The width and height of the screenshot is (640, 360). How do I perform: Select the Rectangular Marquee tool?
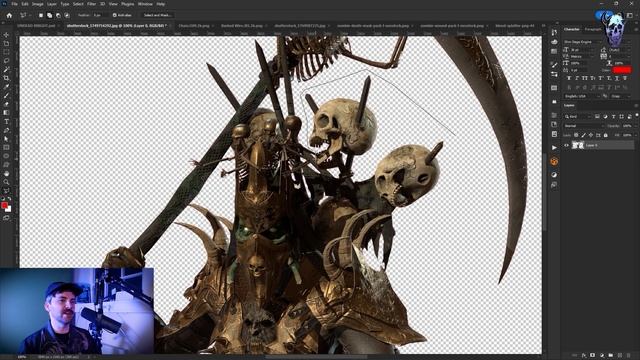click(6, 52)
